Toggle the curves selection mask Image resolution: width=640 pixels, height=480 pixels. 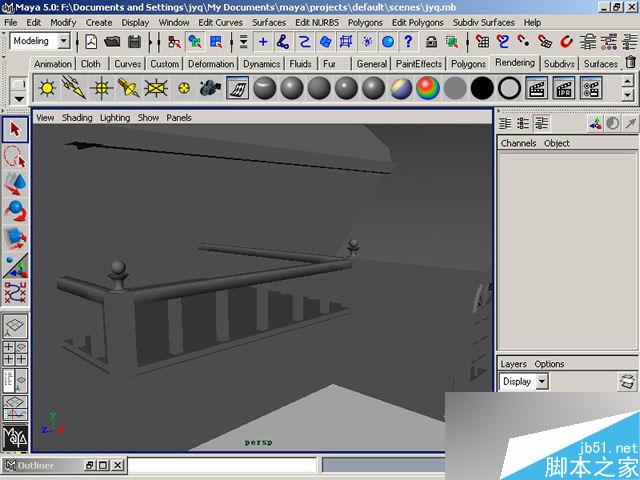304,42
